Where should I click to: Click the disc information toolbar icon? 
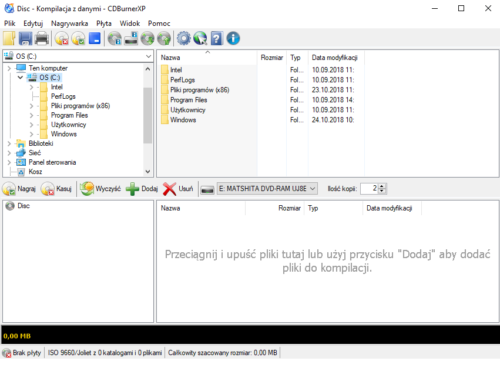tap(115, 38)
